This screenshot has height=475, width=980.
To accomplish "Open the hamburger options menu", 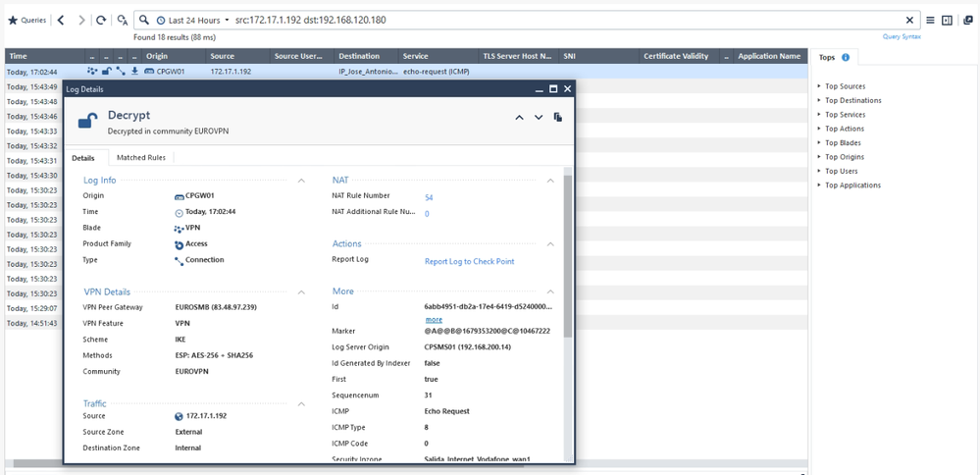I will pos(930,20).
